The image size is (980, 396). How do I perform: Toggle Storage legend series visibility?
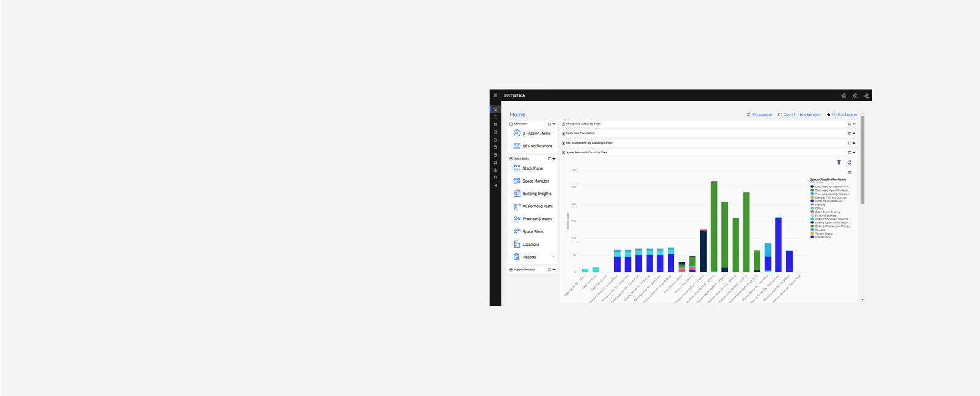pos(820,230)
